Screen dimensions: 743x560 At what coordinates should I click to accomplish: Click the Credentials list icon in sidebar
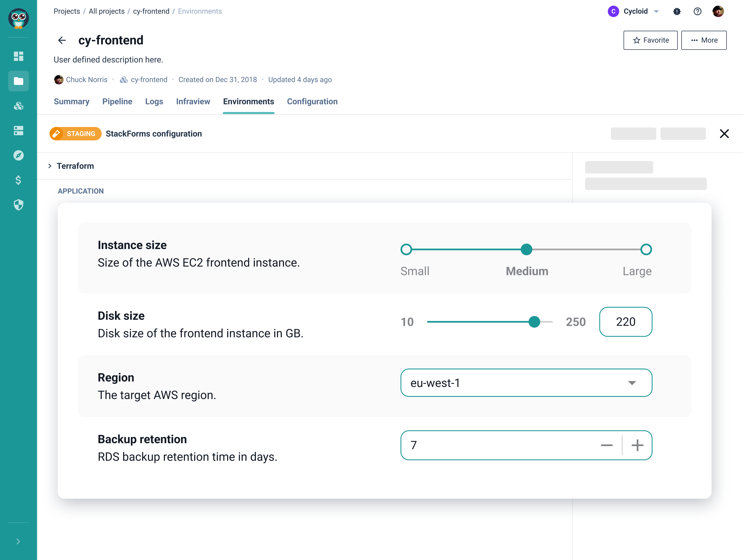pos(18,131)
